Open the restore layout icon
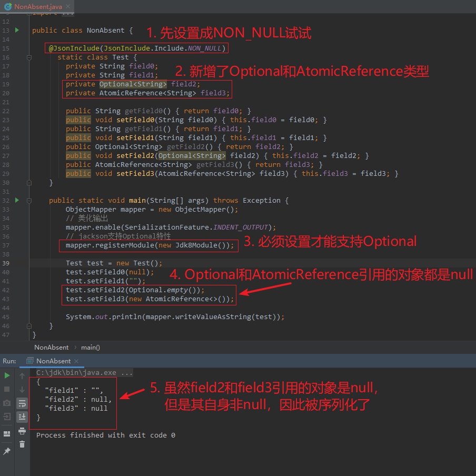This screenshot has width=476, height=476. pos(7,434)
